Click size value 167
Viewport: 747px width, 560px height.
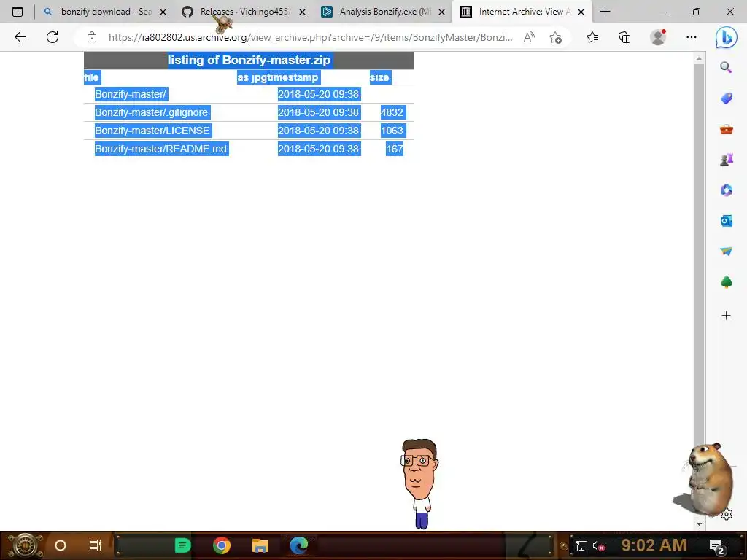pyautogui.click(x=395, y=149)
